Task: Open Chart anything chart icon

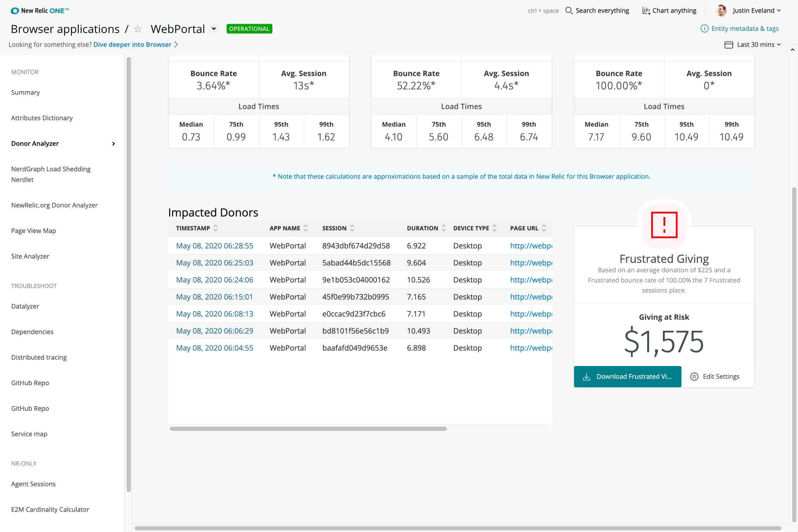Action: tap(646, 11)
